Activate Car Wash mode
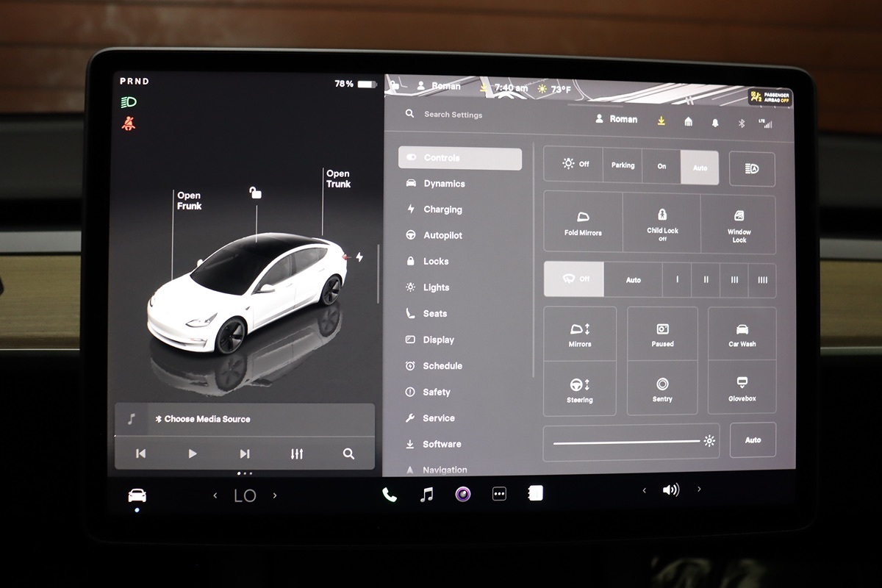Image resolution: width=882 pixels, height=588 pixels. click(742, 334)
